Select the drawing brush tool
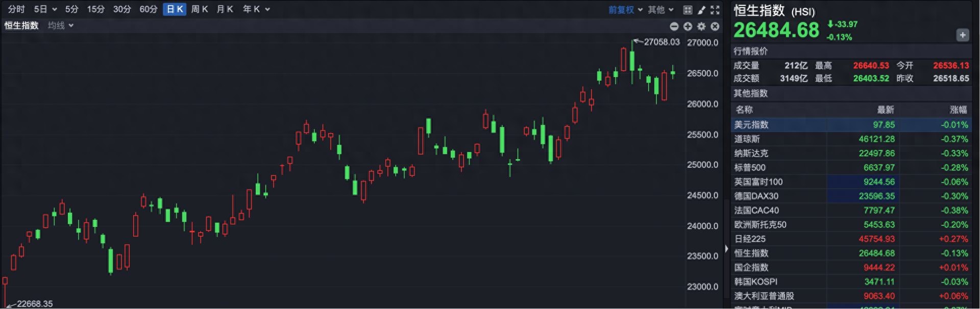 coord(701,10)
